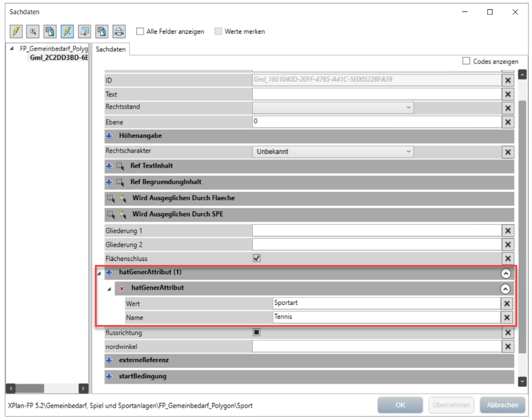Cancel with the Abbrechen button

[502, 405]
